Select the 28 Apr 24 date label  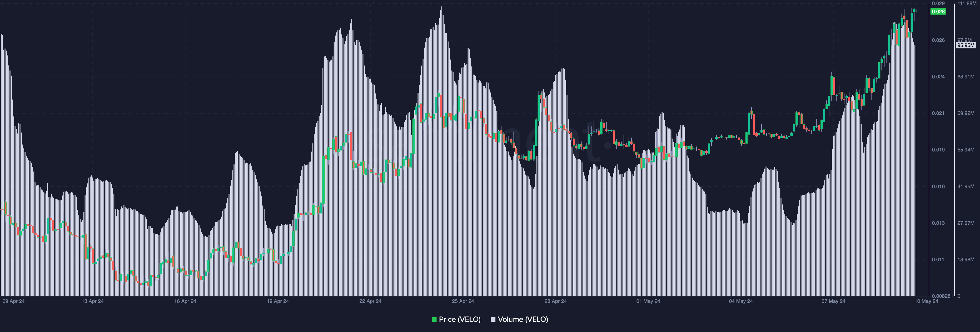[x=555, y=301]
